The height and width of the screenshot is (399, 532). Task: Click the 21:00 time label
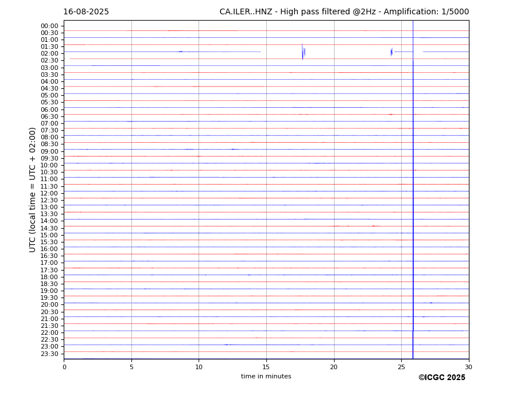[49, 319]
